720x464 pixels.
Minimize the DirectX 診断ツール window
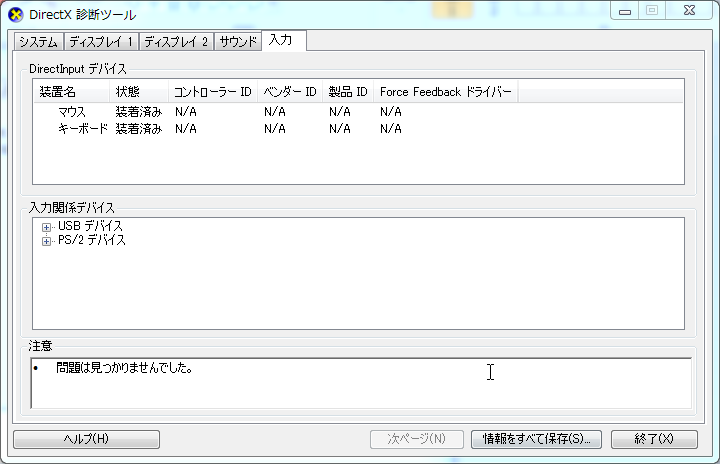(625, 11)
